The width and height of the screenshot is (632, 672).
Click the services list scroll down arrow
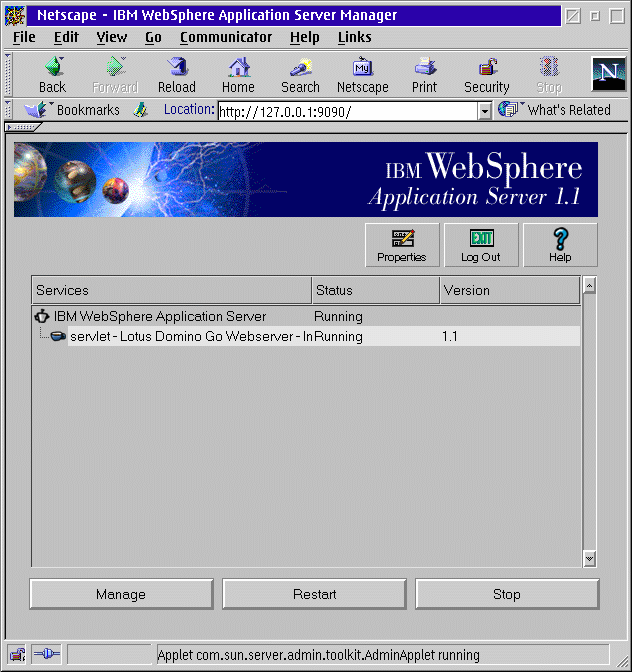click(x=590, y=558)
